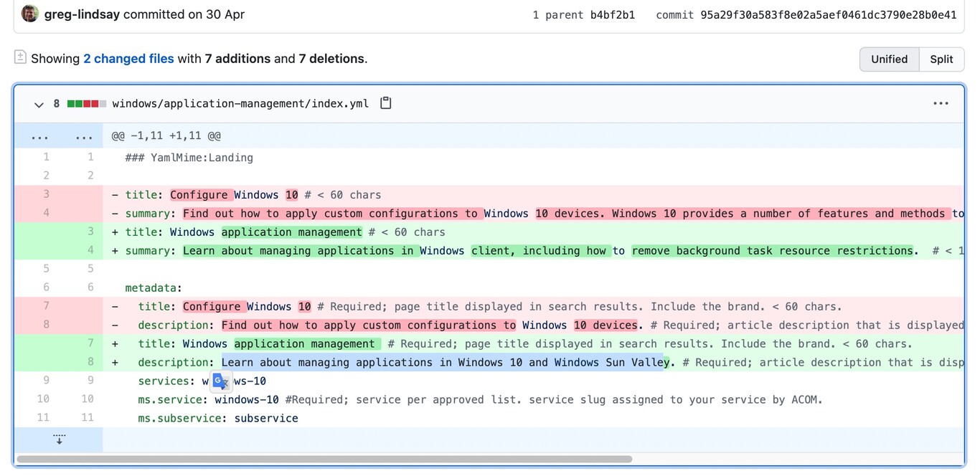Click the file diff icon beside Showing
Viewport: 980px width, 476px height.
click(x=20, y=57)
